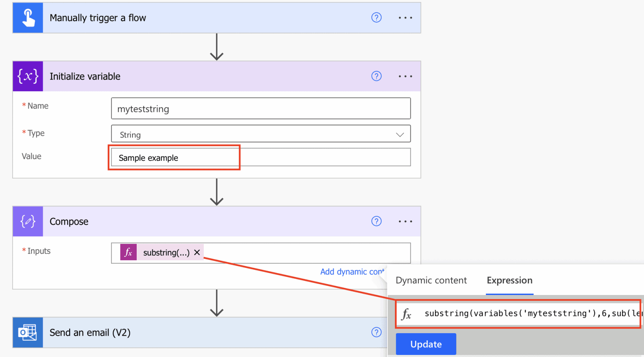Click the Compose action icon

pyautogui.click(x=28, y=221)
